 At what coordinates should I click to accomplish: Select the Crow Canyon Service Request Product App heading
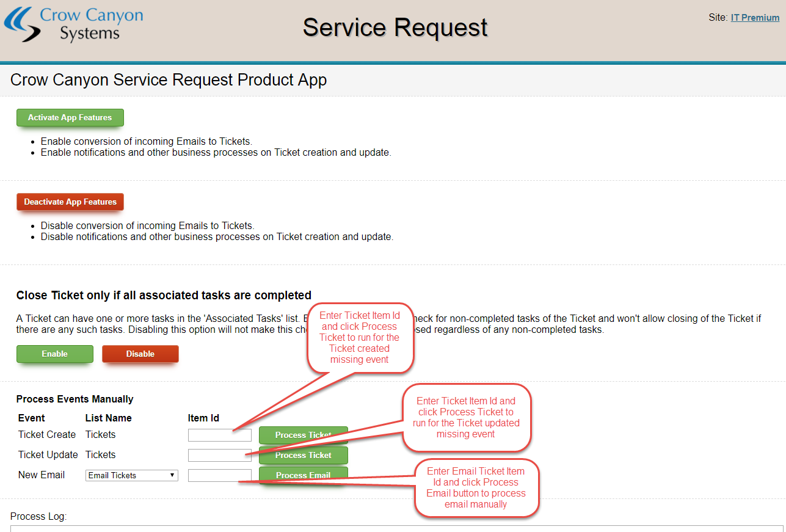[x=169, y=80]
